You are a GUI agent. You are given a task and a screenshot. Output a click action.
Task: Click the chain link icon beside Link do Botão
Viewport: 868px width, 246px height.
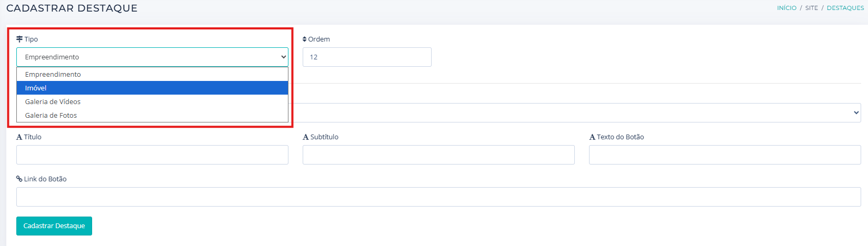(x=19, y=179)
